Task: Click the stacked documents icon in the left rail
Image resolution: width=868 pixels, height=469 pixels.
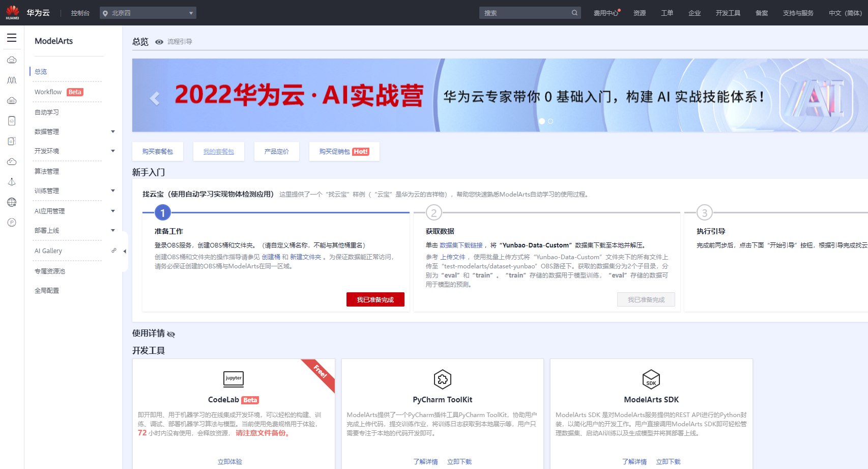Action: tap(12, 141)
